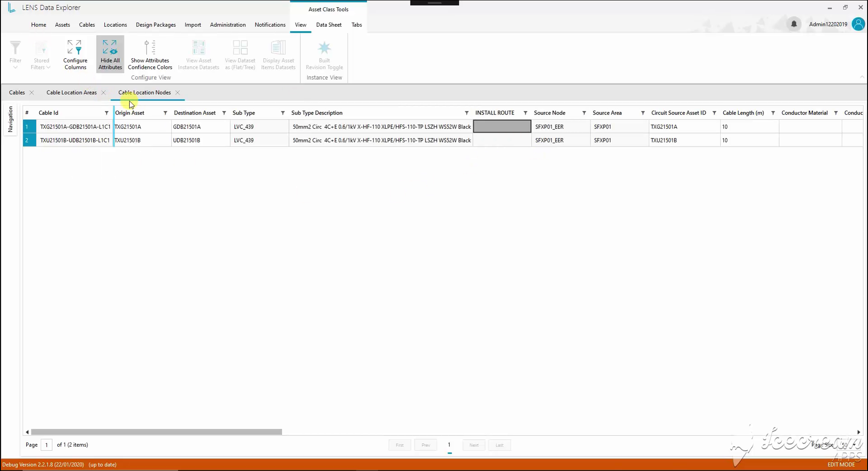Close the Cable Location Areas tab
Viewport: 868px width, 471px height.
click(x=104, y=93)
